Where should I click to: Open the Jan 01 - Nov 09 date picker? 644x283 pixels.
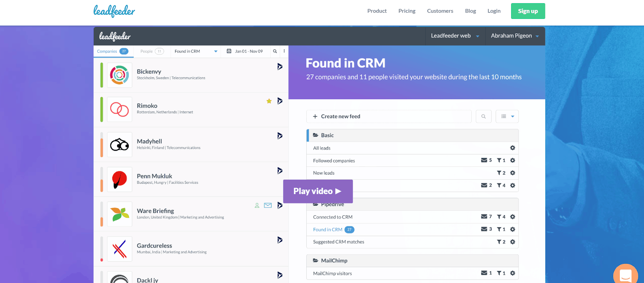point(245,51)
